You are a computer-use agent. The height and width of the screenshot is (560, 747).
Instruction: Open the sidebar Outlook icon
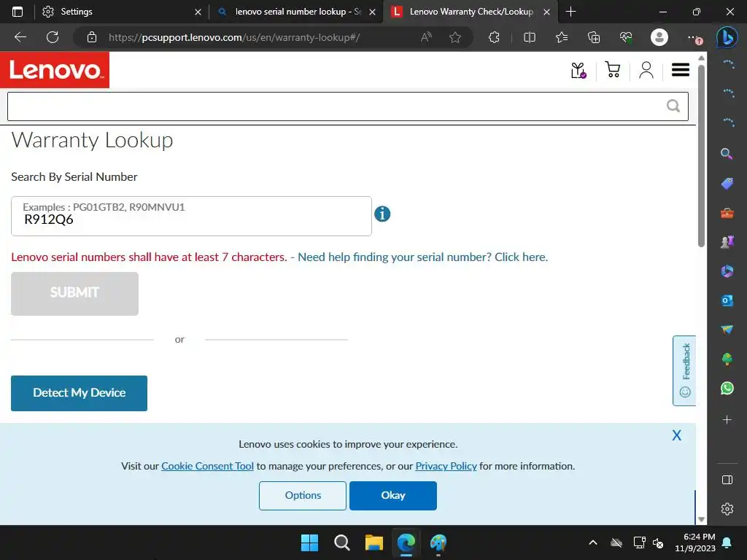click(x=727, y=300)
